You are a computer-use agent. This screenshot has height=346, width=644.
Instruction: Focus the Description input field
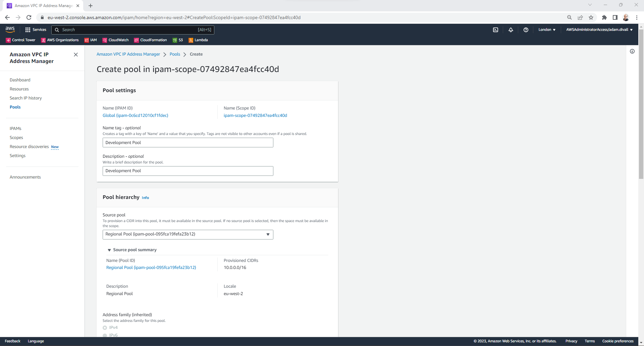point(188,171)
